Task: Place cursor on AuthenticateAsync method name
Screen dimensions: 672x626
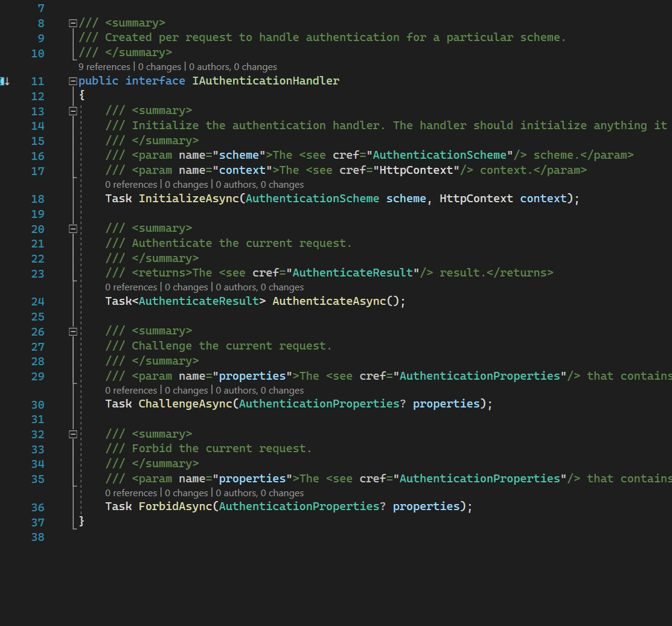Action: [329, 301]
